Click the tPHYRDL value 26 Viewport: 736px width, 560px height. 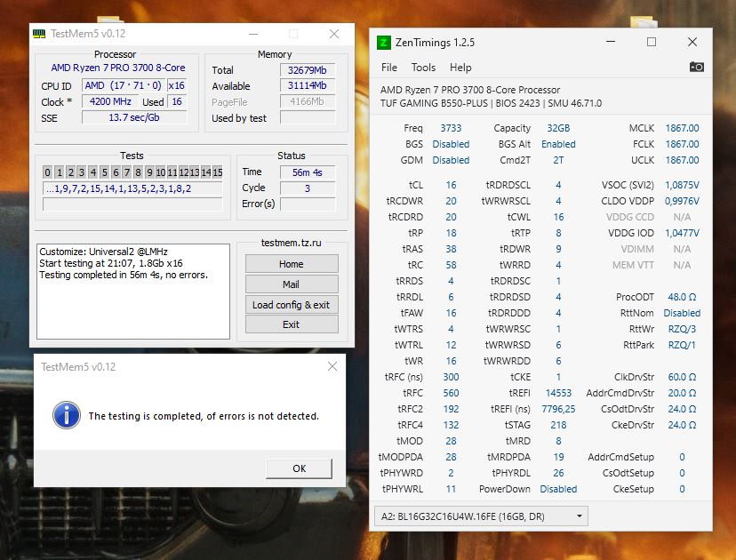pyautogui.click(x=558, y=473)
